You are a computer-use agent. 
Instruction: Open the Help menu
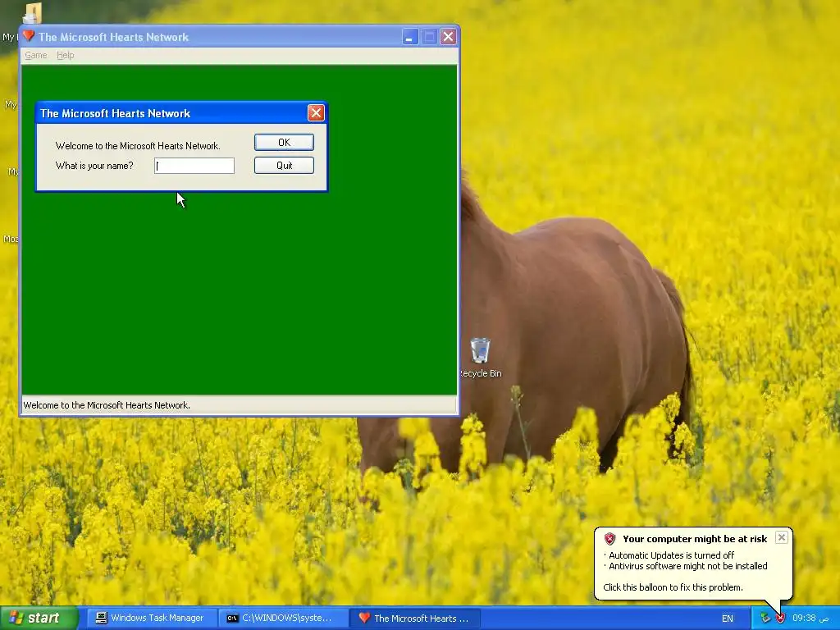pos(66,55)
